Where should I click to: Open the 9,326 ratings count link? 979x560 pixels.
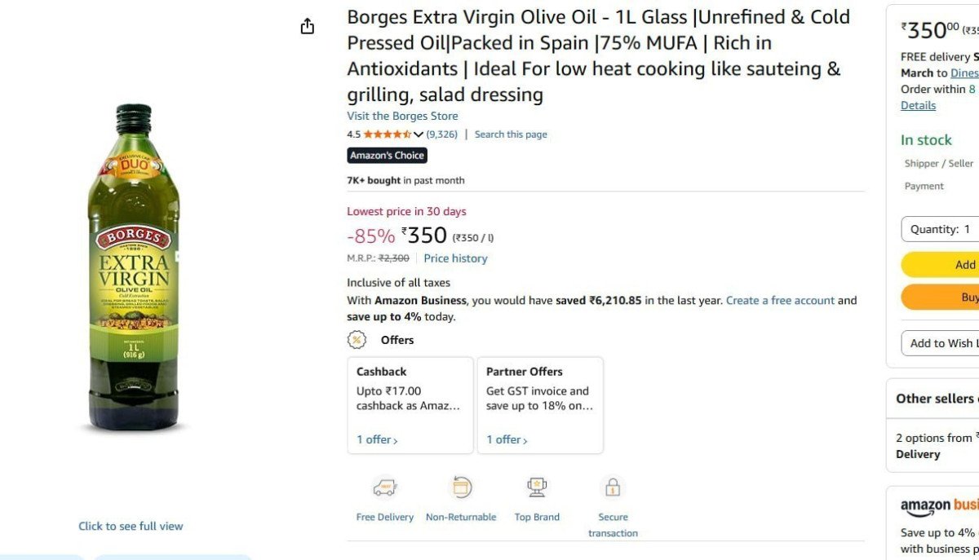pos(442,134)
